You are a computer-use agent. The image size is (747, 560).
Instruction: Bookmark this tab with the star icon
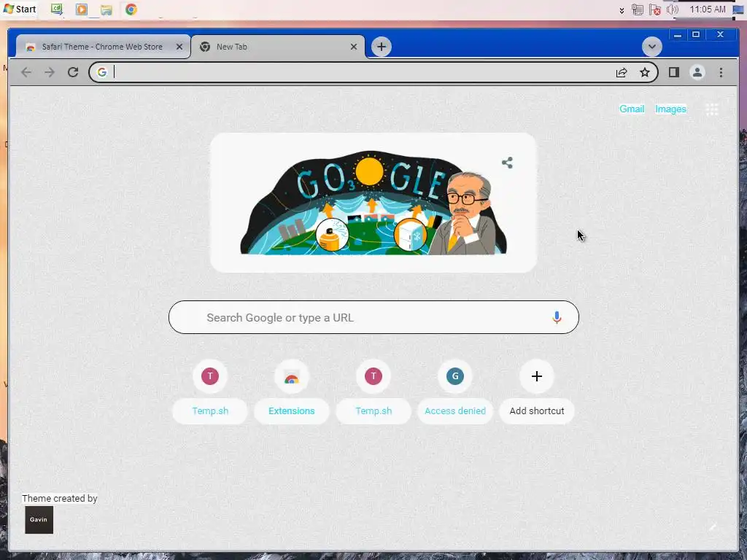645,72
